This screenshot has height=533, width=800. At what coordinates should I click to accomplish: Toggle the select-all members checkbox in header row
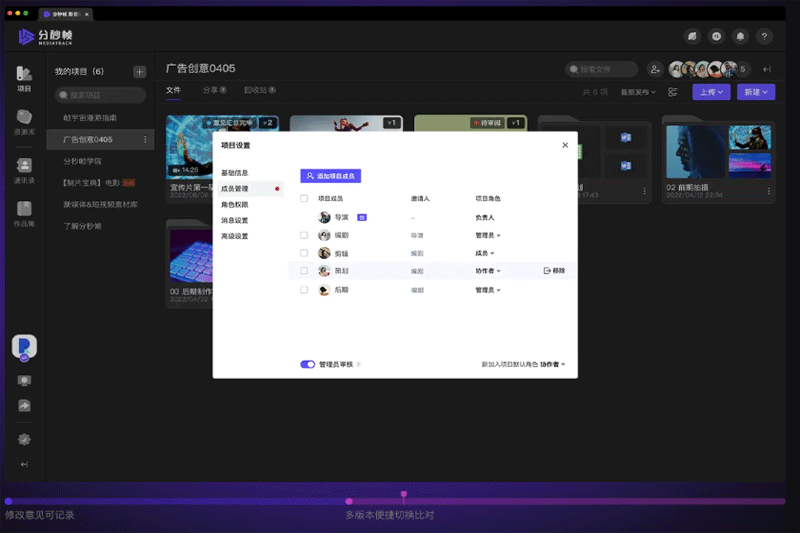304,198
